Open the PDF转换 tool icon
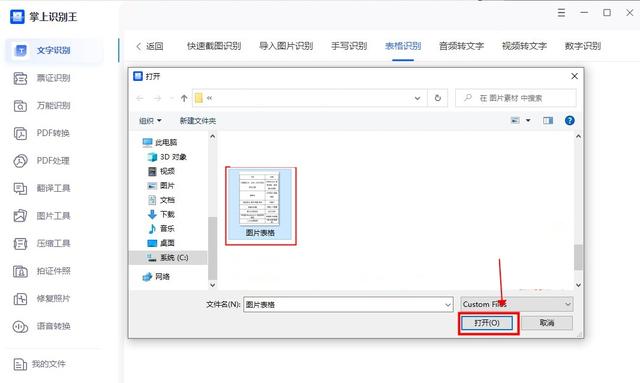 [20, 133]
